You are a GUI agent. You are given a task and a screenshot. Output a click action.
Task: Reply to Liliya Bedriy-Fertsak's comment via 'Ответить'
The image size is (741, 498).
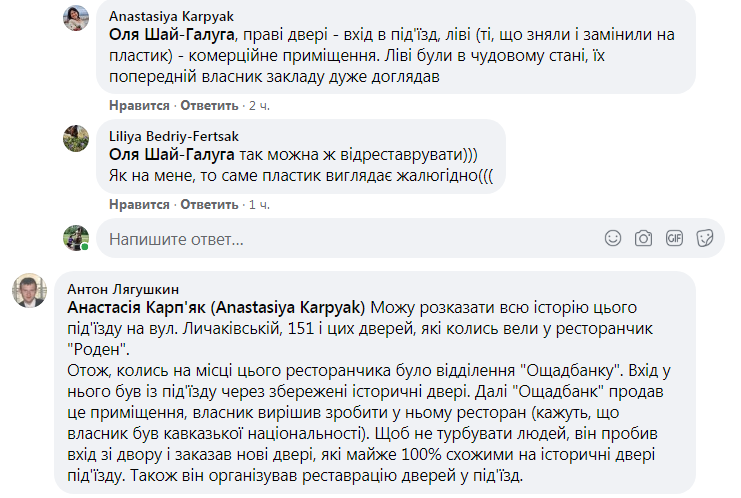(x=209, y=205)
